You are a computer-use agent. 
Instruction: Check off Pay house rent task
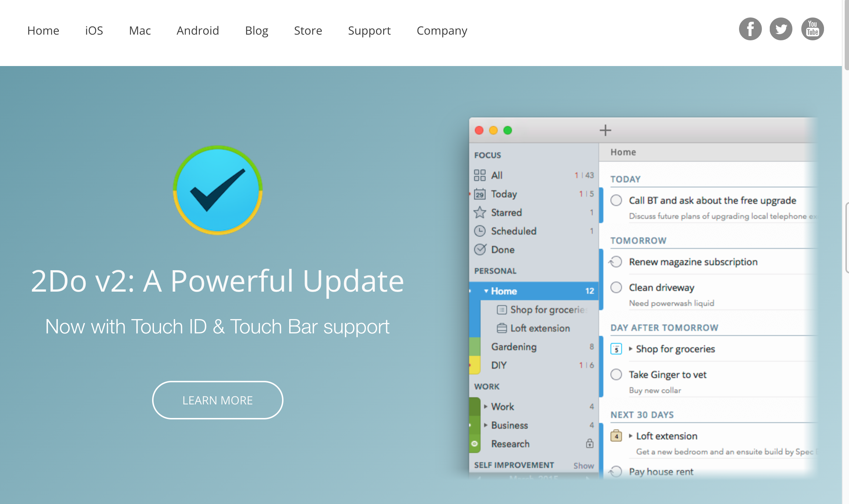(x=616, y=472)
